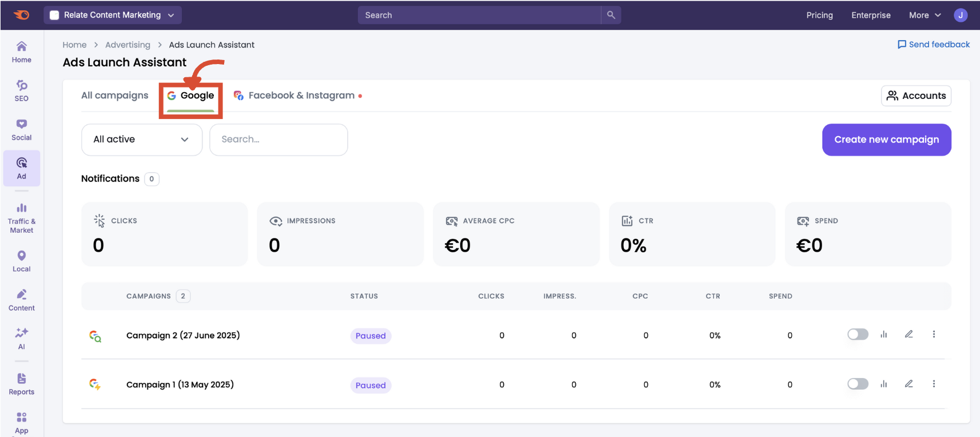Click Create new campaign button
Viewport: 980px width, 437px height.
pyautogui.click(x=886, y=140)
